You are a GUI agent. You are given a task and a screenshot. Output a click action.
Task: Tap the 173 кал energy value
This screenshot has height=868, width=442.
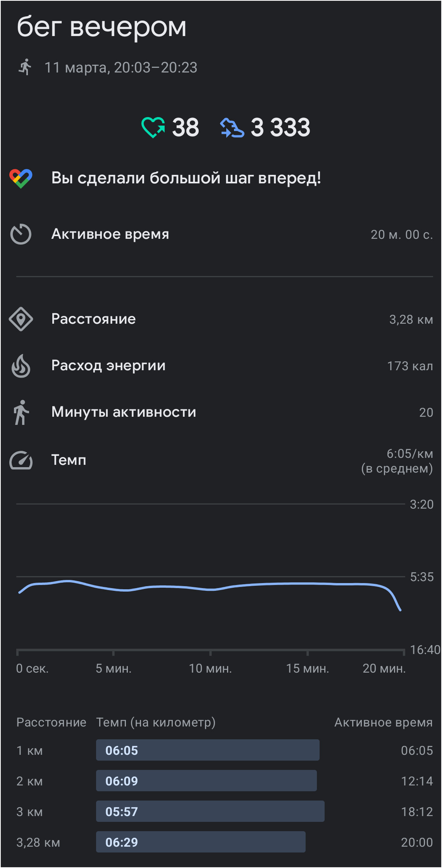pyautogui.click(x=410, y=366)
